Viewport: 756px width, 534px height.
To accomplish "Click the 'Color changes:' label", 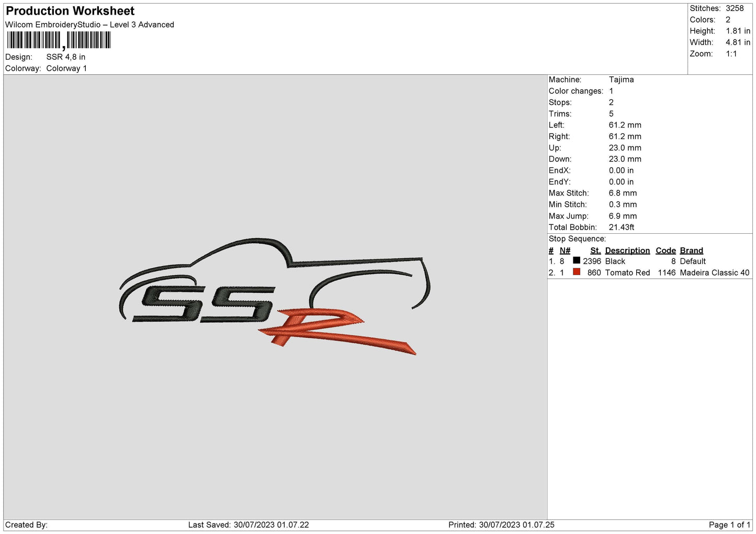I will click(x=576, y=91).
